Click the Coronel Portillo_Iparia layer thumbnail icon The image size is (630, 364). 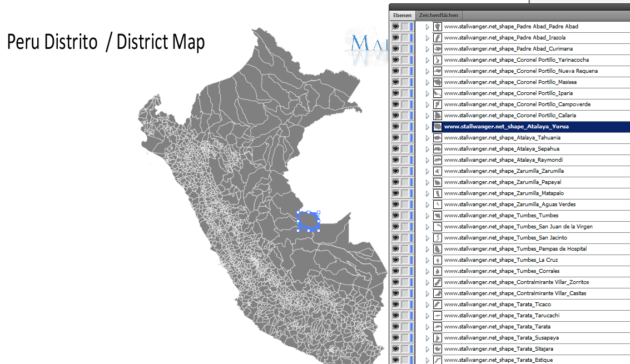click(x=438, y=93)
